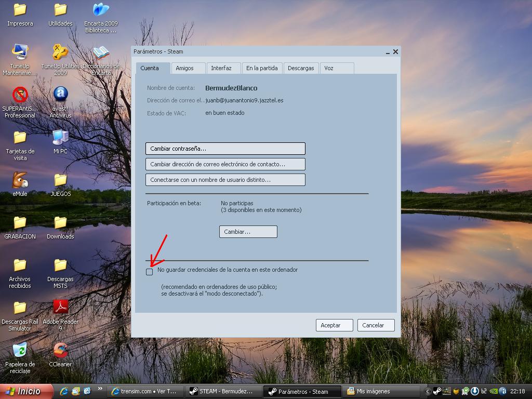Click Steam icon in system tray
This screenshot has width=532, height=399.
437,391
